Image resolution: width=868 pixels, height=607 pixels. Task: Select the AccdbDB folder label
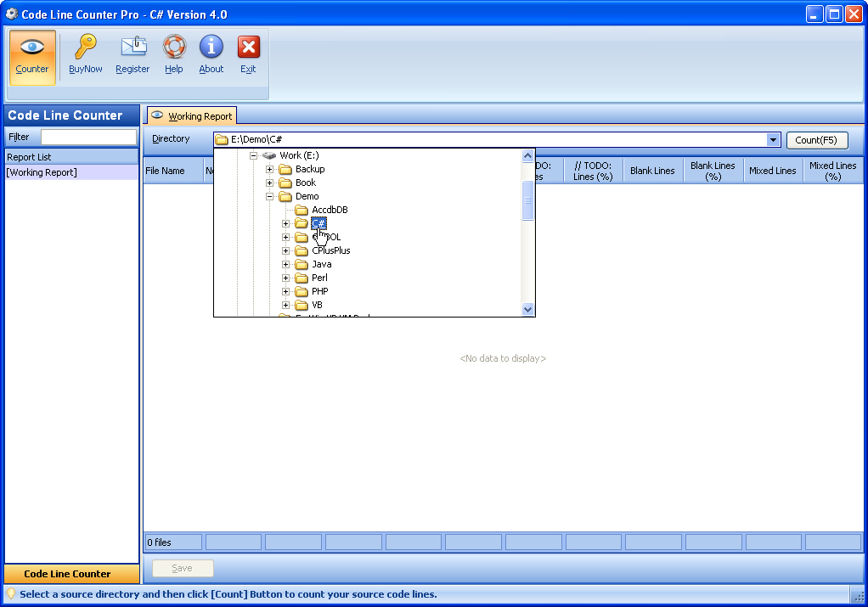point(330,210)
